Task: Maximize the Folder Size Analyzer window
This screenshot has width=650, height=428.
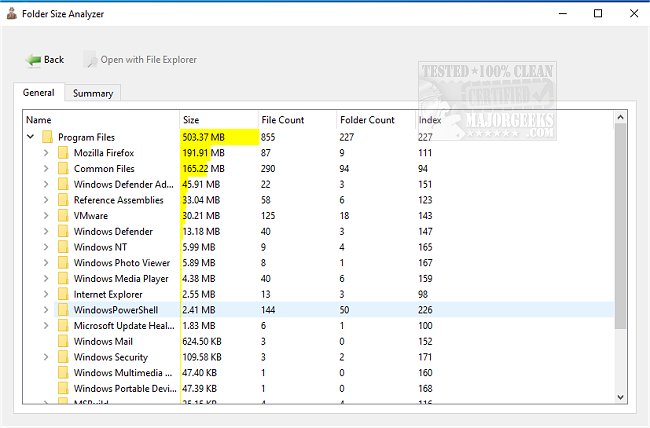Action: click(598, 13)
